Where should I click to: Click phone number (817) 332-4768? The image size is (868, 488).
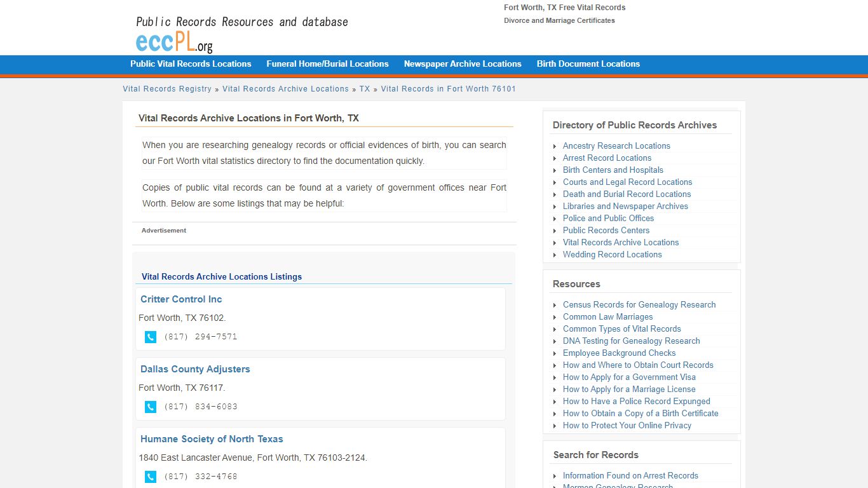[x=200, y=477]
